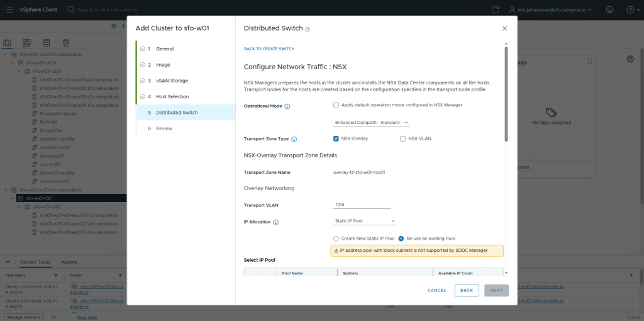This screenshot has height=321, width=644.
Task: Enable apply default operation mode checkbox
Action: point(336,105)
